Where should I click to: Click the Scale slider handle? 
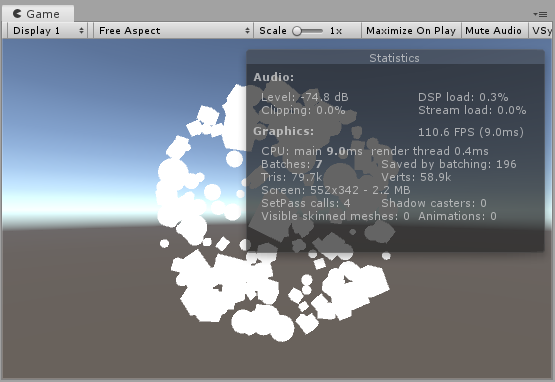(x=297, y=31)
